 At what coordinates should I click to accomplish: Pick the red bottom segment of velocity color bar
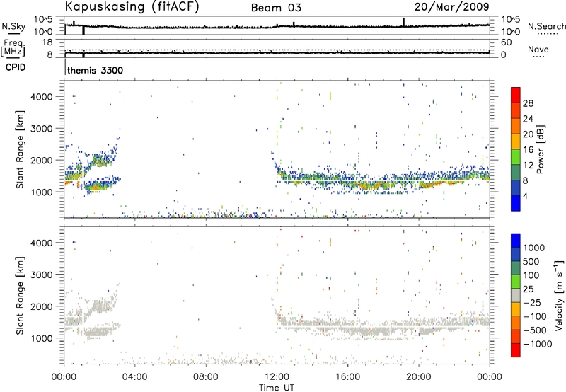point(516,350)
